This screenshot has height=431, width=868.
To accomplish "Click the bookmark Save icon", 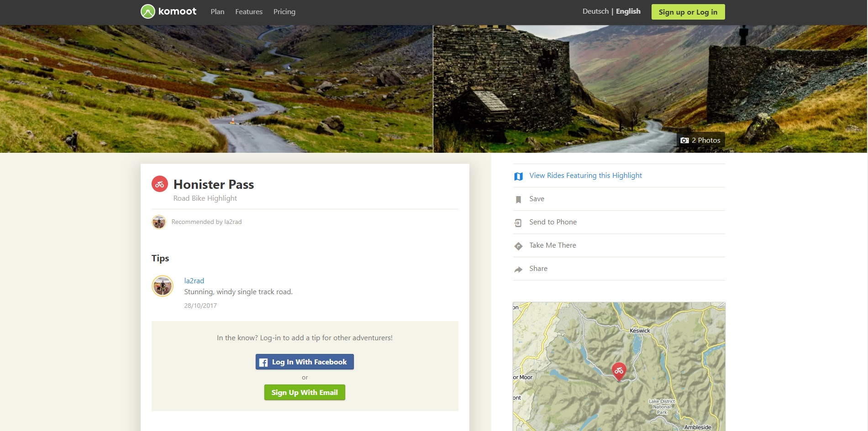I will click(x=518, y=199).
